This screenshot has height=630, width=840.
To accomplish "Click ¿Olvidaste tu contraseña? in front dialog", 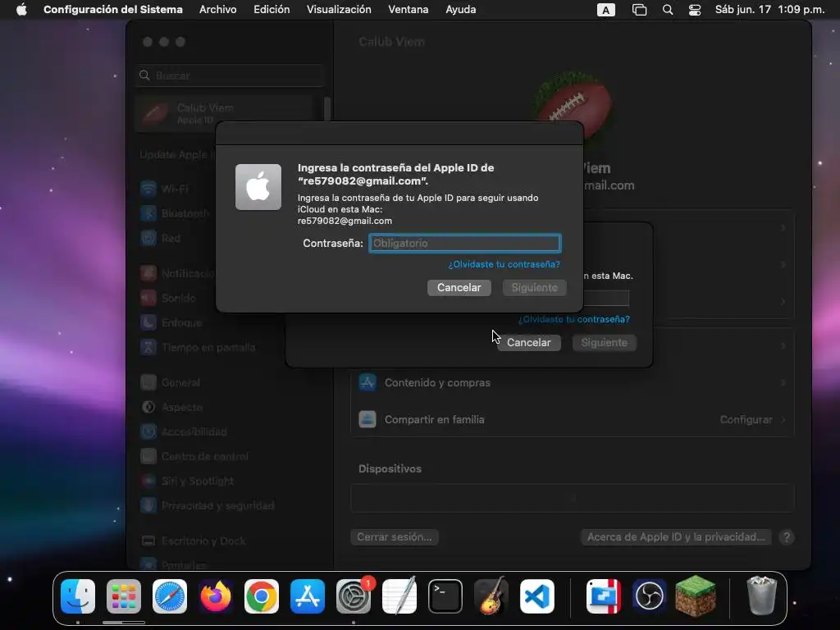I will [504, 264].
